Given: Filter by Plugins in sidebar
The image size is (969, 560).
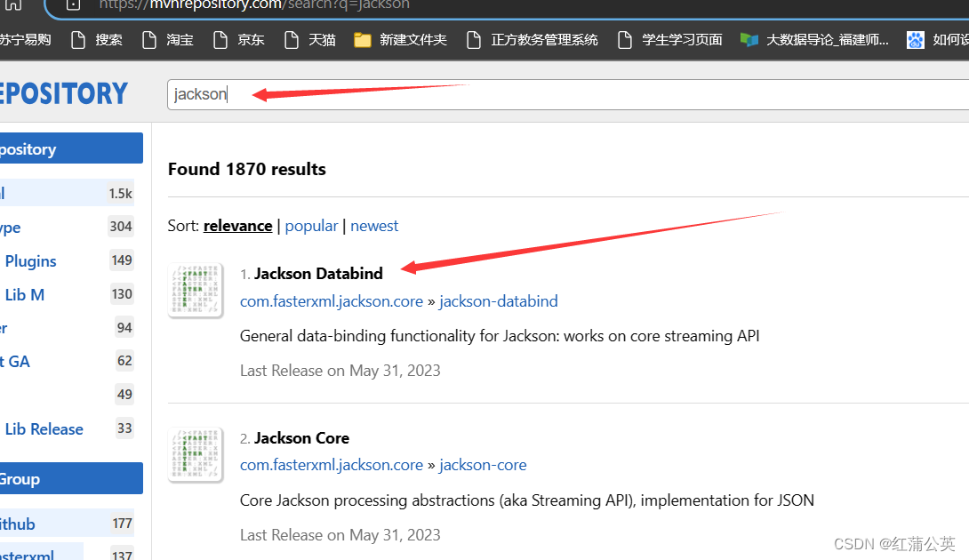Looking at the screenshot, I should click(30, 261).
